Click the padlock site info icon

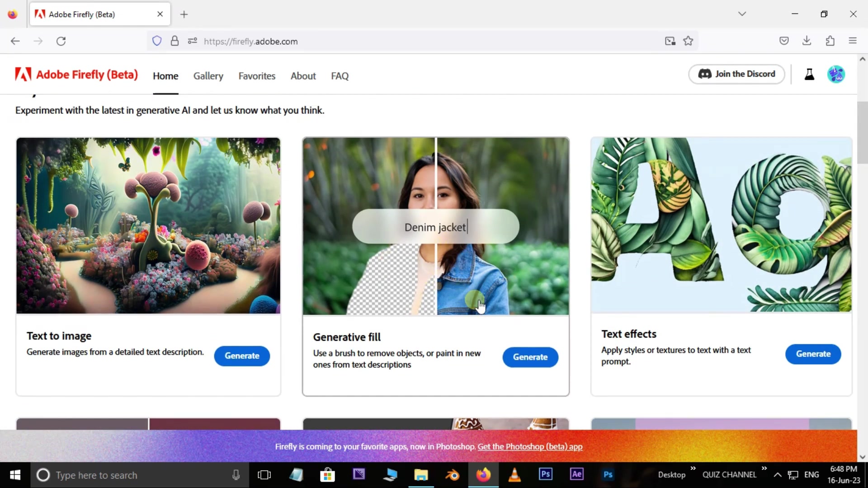click(175, 41)
